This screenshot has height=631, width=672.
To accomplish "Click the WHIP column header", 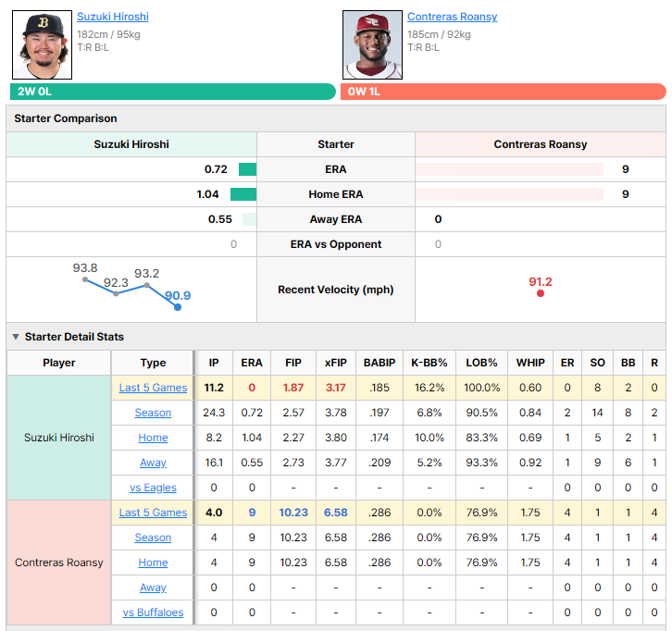I will pyautogui.click(x=530, y=363).
